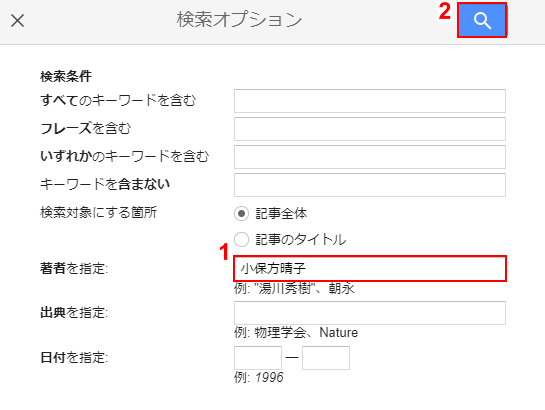Close the 検索オプション dialog with the X icon
Screen dimensions: 545x410
click(x=17, y=20)
